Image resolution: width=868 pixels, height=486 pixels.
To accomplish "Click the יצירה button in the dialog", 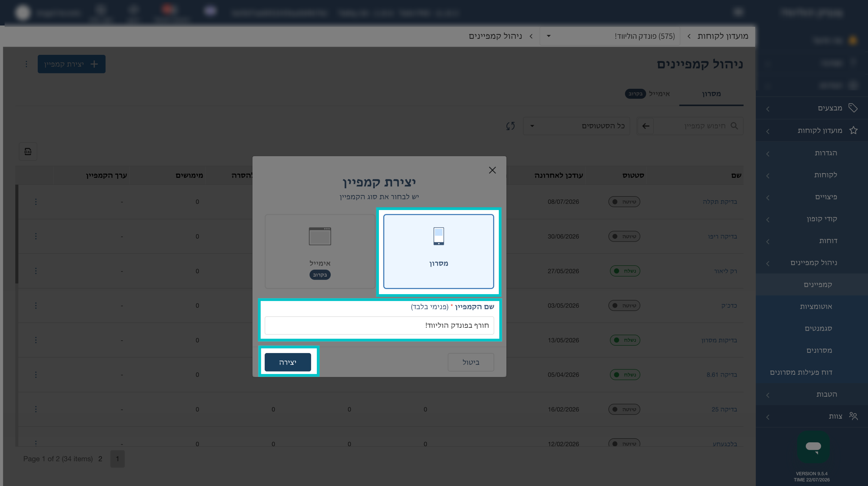I will point(288,362).
